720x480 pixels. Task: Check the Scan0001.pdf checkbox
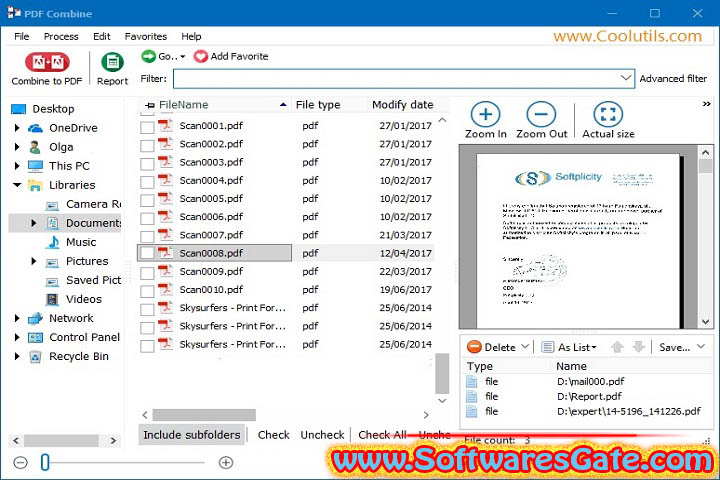click(x=147, y=127)
